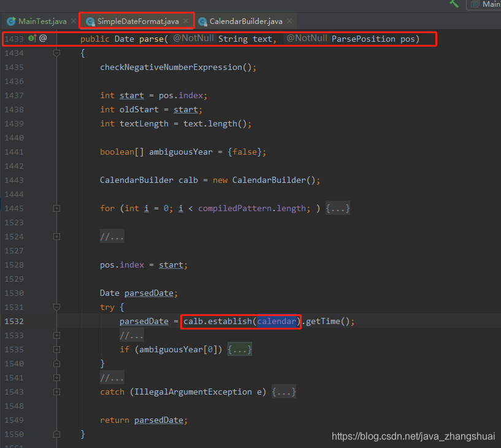Click the parse method name on line 1433
The width and height of the screenshot is (501, 448).
151,39
